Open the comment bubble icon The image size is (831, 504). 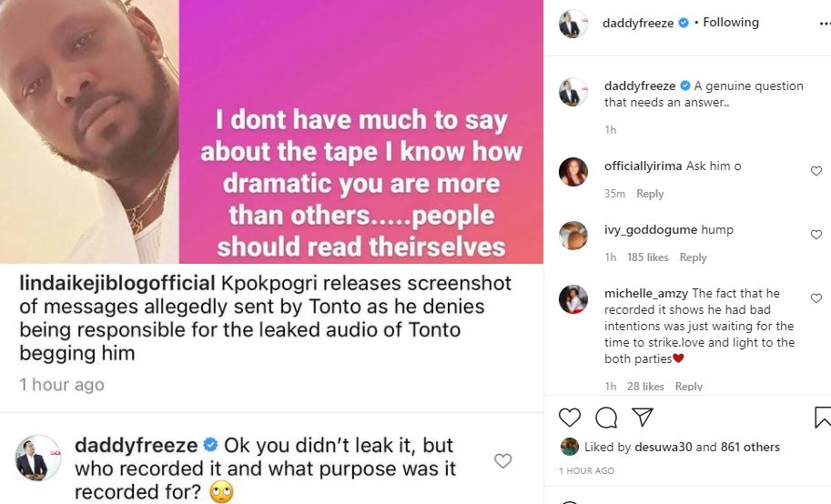click(606, 418)
